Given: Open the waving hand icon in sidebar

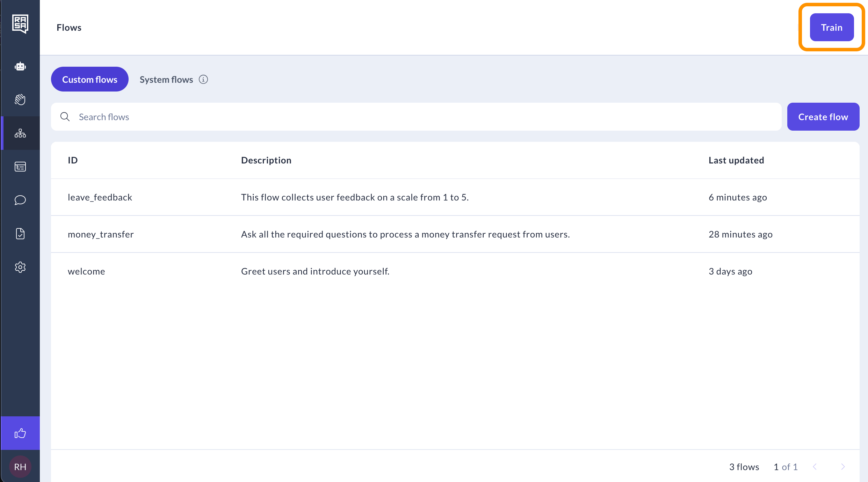Looking at the screenshot, I should pyautogui.click(x=20, y=100).
